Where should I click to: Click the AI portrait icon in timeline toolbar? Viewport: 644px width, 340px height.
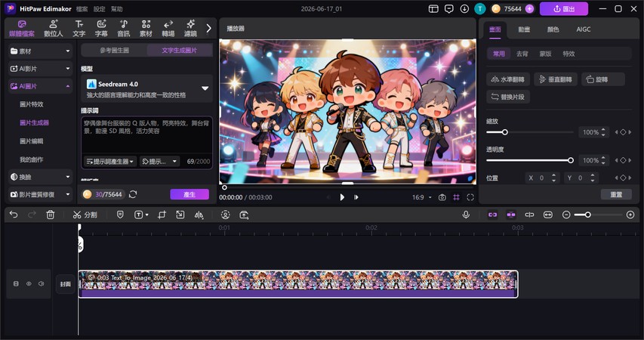point(226,215)
